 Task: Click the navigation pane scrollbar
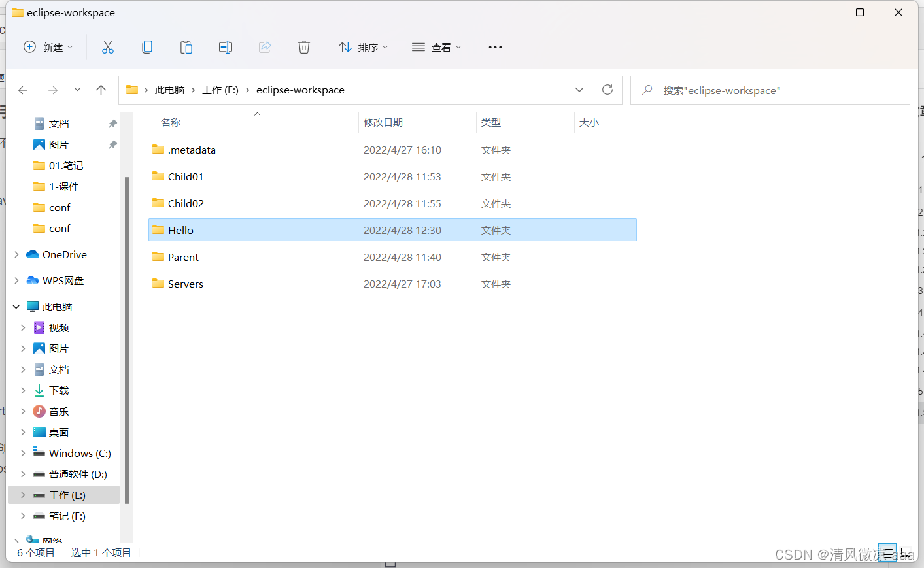pos(127,340)
